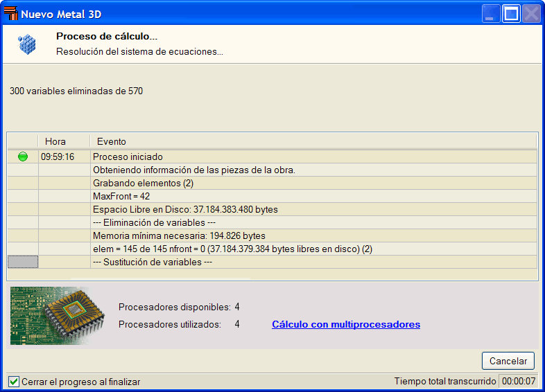Select the Hora column header
Image resolution: width=545 pixels, height=392 pixels.
pos(64,142)
